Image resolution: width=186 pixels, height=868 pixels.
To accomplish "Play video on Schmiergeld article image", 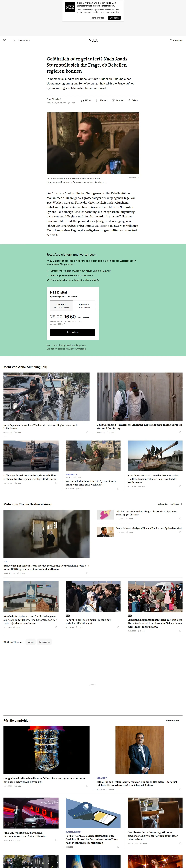I will point(139,750).
